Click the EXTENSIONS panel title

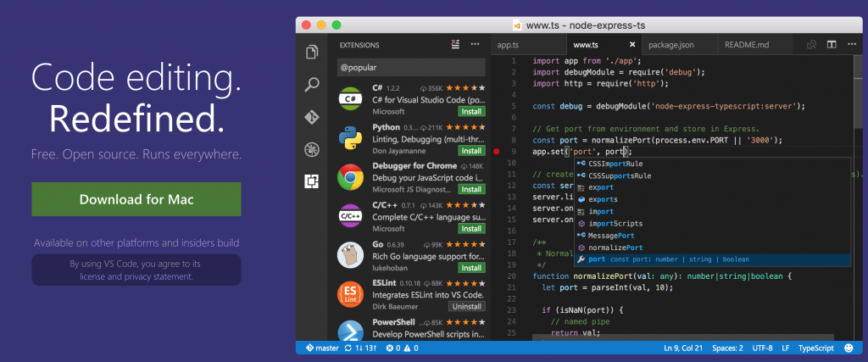[x=359, y=45]
